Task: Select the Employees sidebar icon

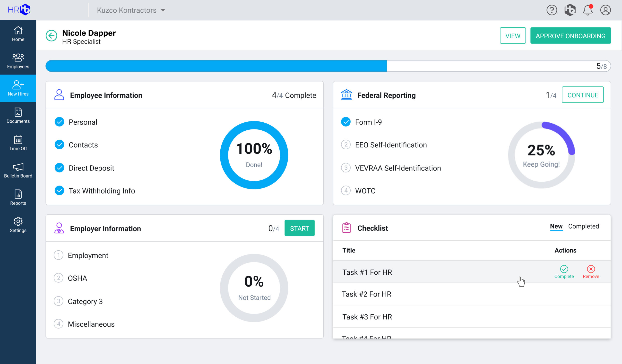Action: coord(18,61)
